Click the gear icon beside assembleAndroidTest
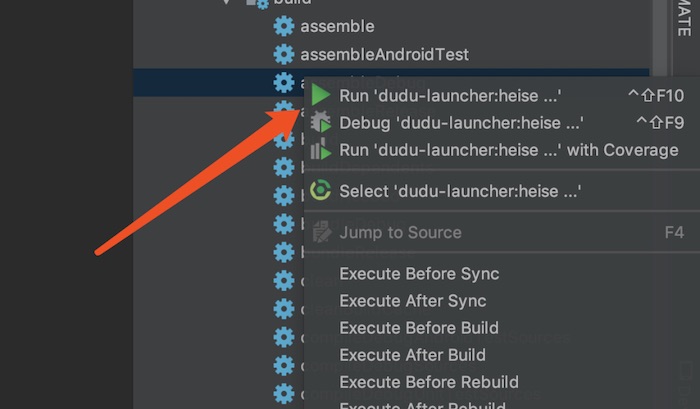700x409 pixels. coord(284,54)
